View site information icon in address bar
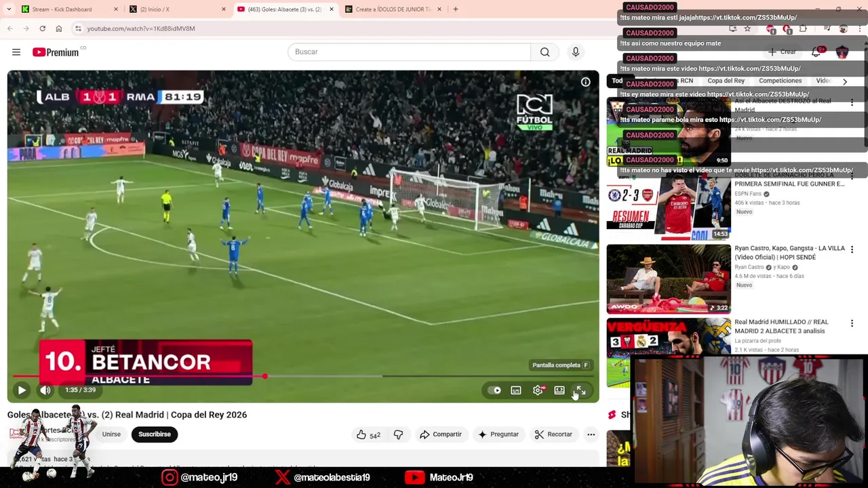This screenshot has width=868, height=488. pos(78,28)
